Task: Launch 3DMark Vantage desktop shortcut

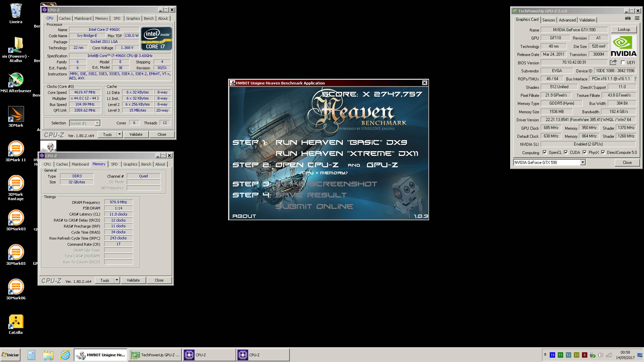Action: pyautogui.click(x=16, y=188)
